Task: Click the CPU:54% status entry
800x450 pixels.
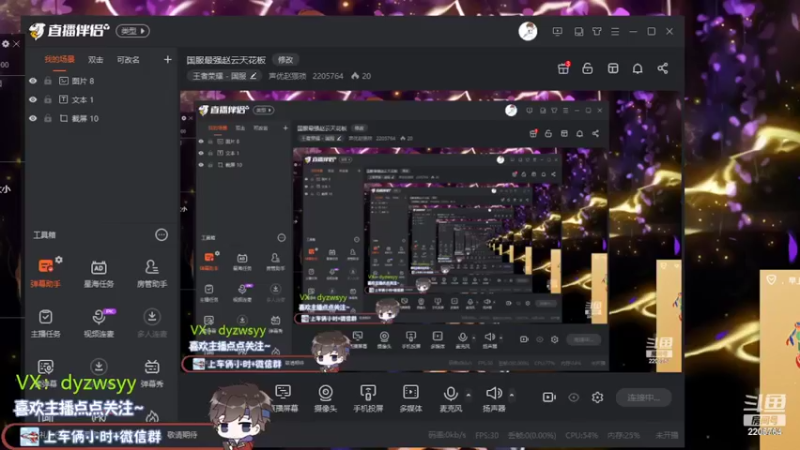Action: (581, 435)
